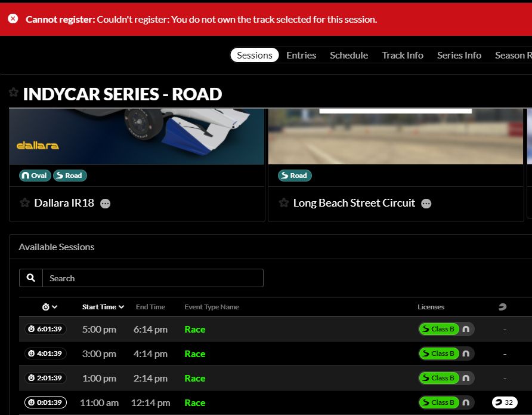Click the stopwatch icon in the countdown column header
This screenshot has width=532, height=415.
click(47, 306)
